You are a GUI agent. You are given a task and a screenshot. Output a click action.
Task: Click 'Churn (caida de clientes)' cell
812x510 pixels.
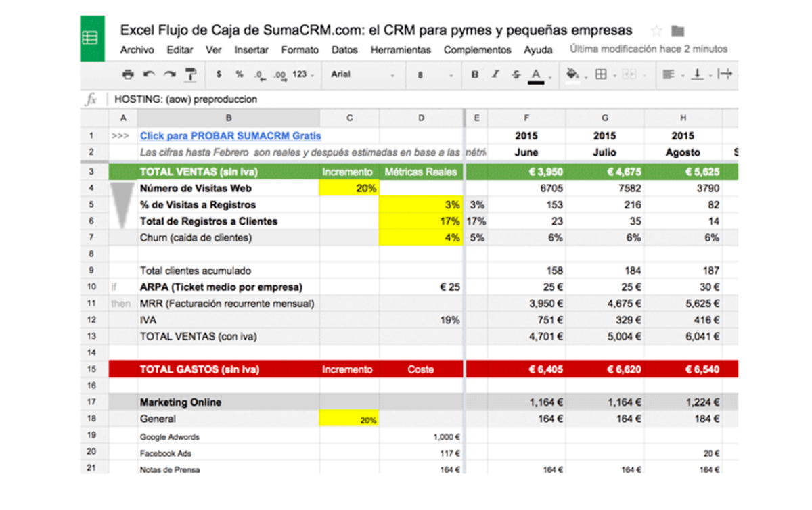click(x=229, y=237)
